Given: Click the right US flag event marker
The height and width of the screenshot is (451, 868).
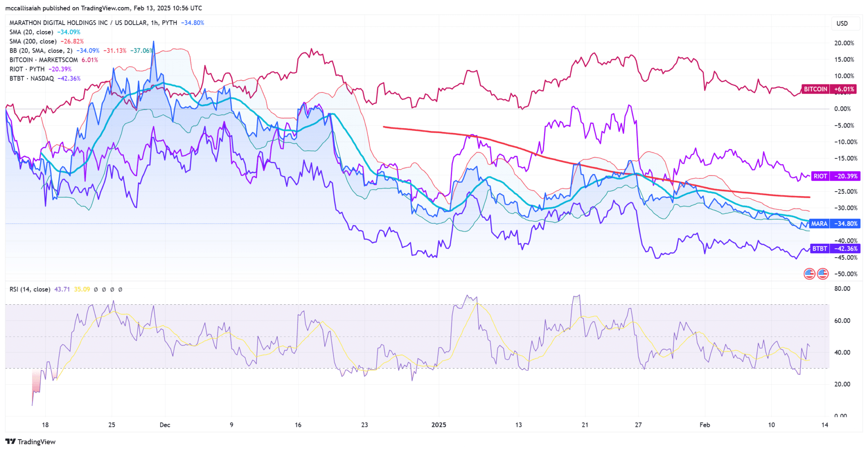Looking at the screenshot, I should pyautogui.click(x=823, y=274).
